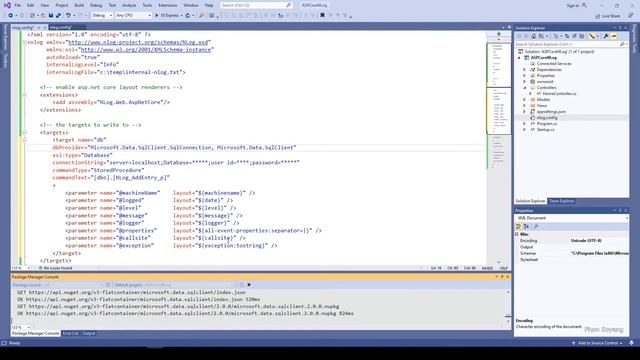Click the Solution Explorer collapse all icon
This screenshot has width=640, height=360.
coord(574,36)
